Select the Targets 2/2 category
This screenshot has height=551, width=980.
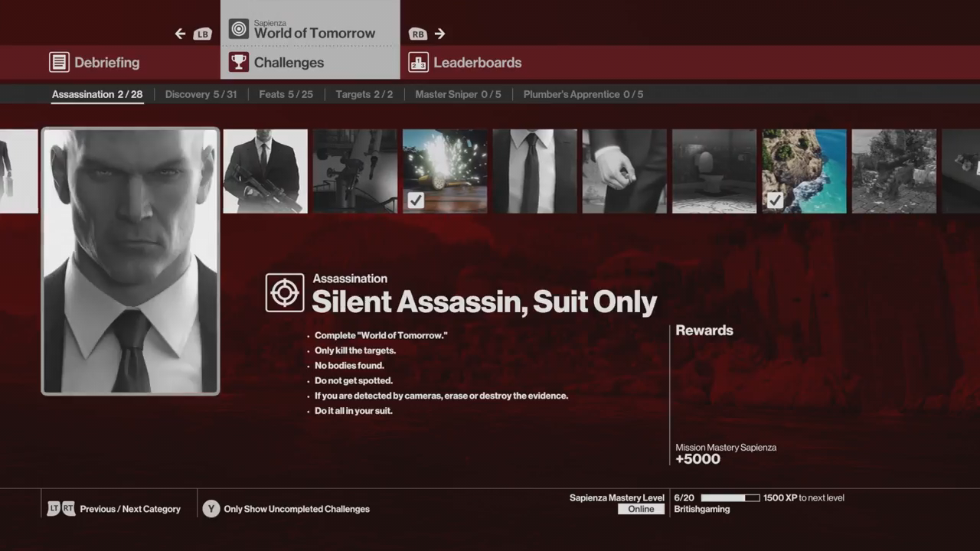(x=364, y=94)
